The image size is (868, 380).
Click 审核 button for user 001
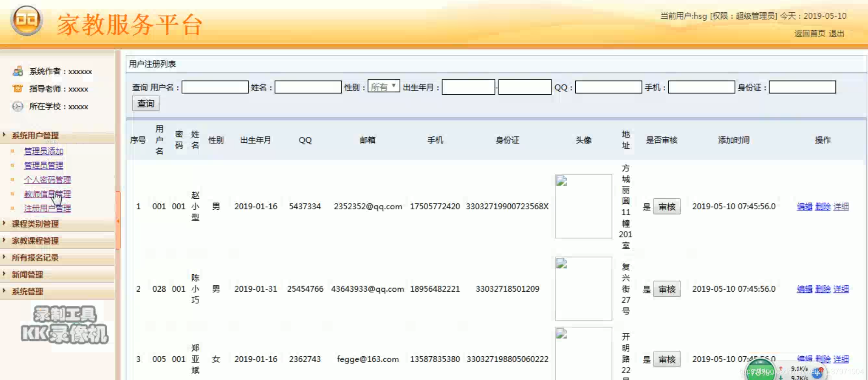[x=666, y=206]
